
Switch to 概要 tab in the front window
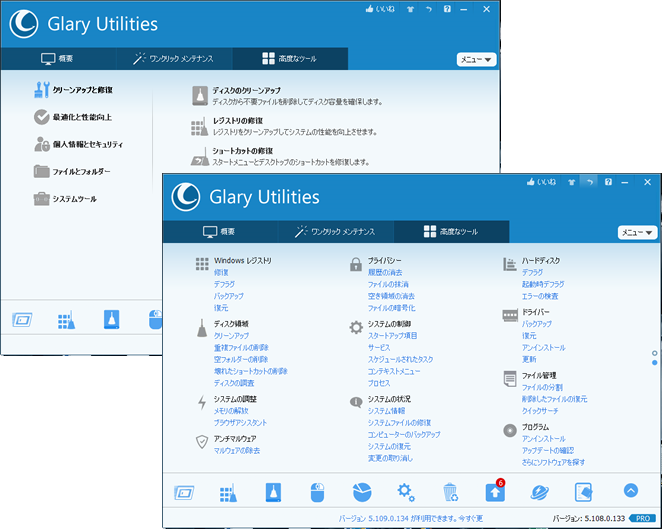point(219,231)
